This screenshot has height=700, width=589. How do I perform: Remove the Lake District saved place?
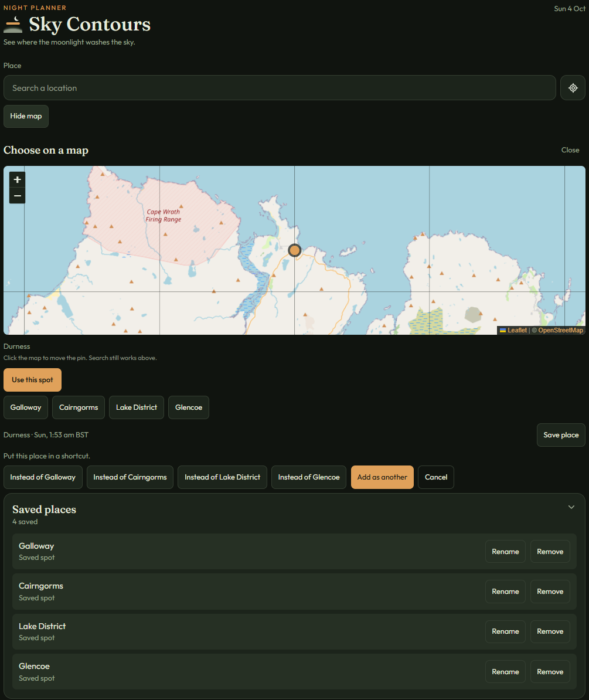click(x=550, y=631)
